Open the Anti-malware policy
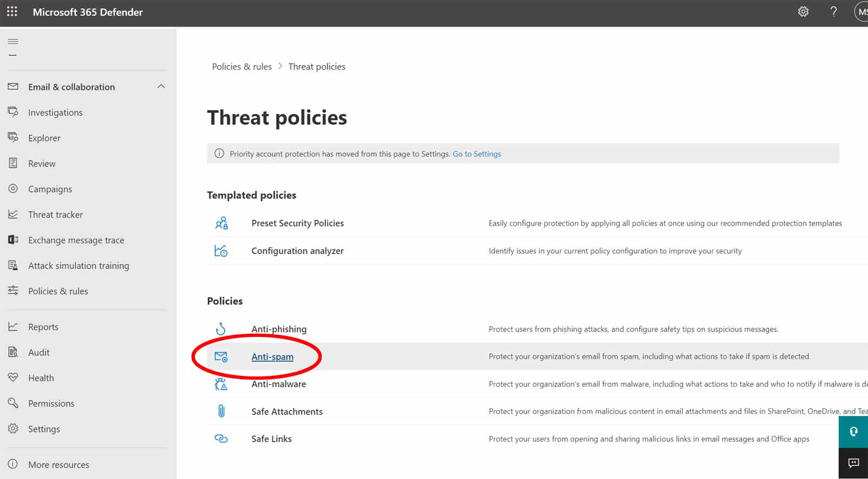 click(x=279, y=384)
